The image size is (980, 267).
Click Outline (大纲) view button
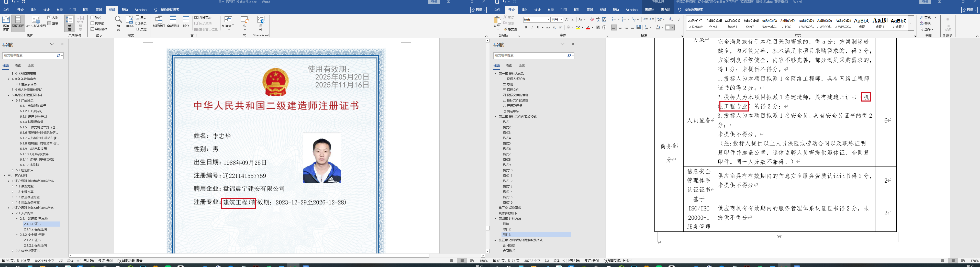pos(53,17)
